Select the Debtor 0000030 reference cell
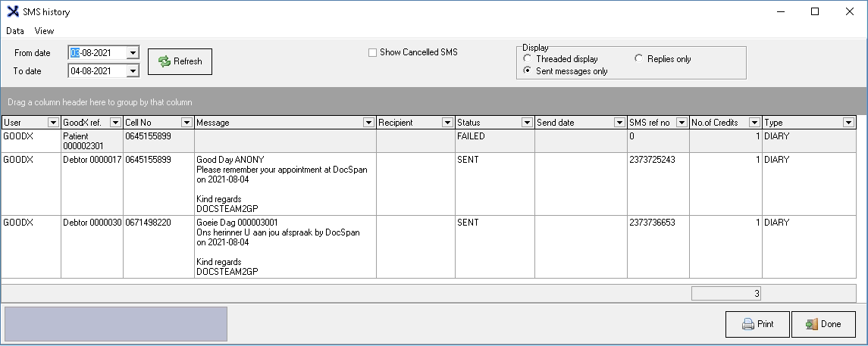 click(x=92, y=247)
